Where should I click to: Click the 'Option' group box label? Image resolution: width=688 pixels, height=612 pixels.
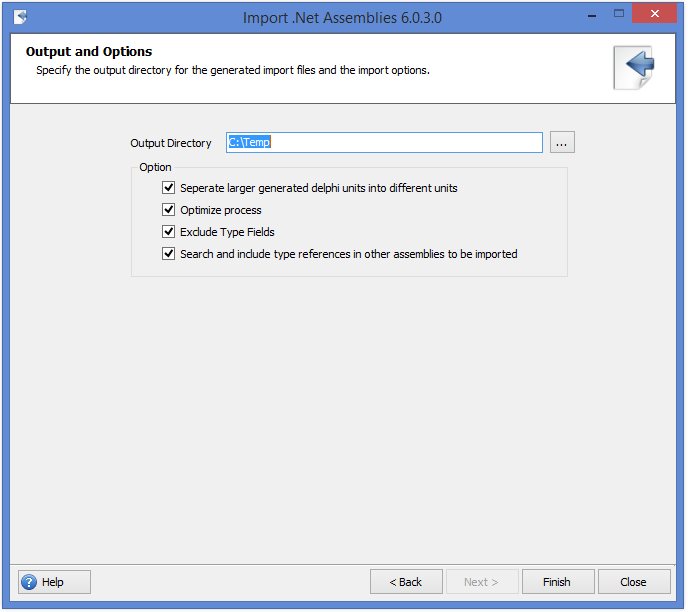pos(155,167)
